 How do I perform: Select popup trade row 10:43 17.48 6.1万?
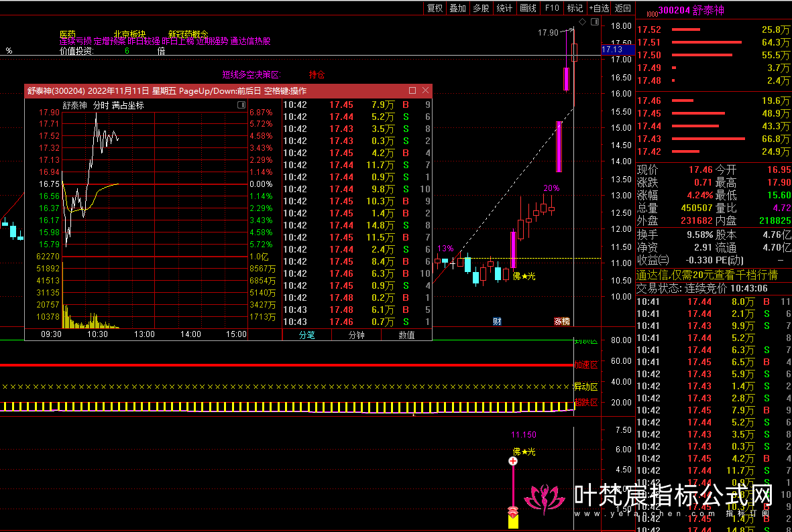[x=357, y=310]
